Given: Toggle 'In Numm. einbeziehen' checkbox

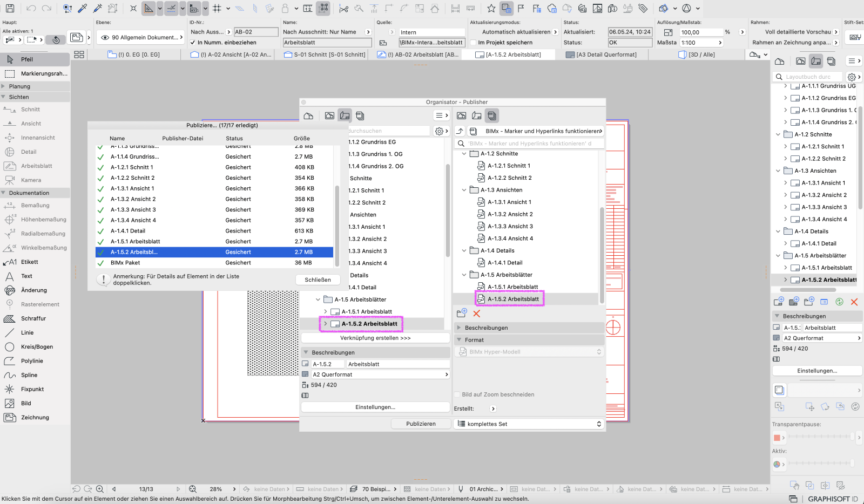Looking at the screenshot, I should pos(193,43).
